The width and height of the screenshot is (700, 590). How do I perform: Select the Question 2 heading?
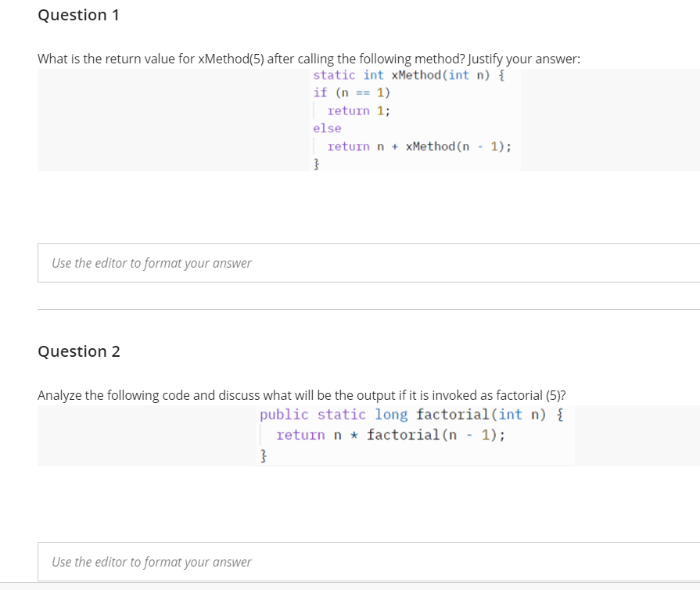[78, 351]
